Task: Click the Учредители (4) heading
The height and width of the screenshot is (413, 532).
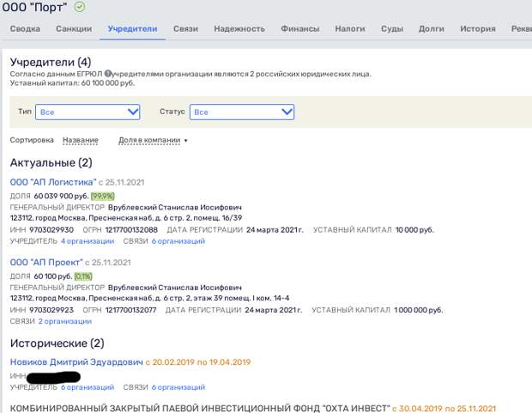Action: point(51,62)
